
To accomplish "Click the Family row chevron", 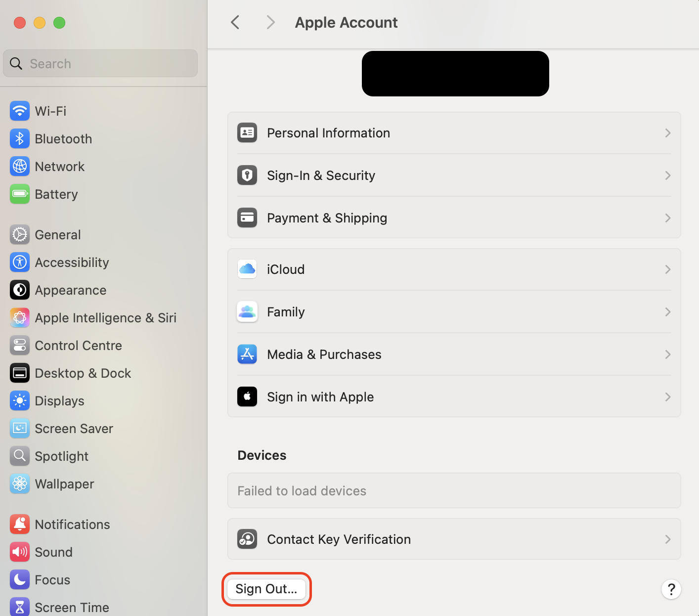I will coord(668,312).
